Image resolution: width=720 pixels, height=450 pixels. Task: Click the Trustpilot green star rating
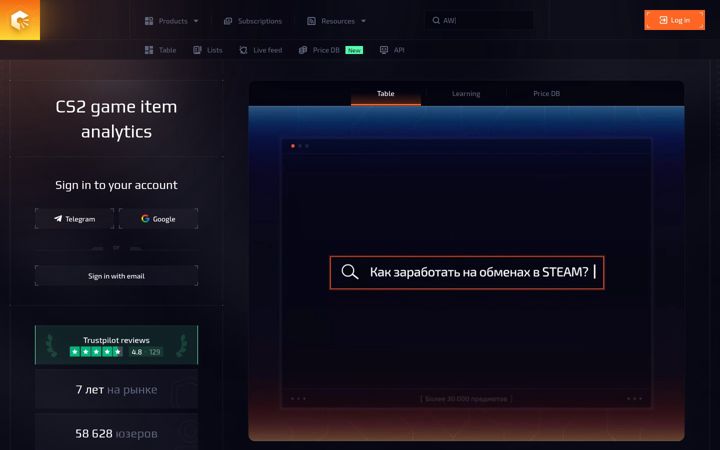coord(96,352)
